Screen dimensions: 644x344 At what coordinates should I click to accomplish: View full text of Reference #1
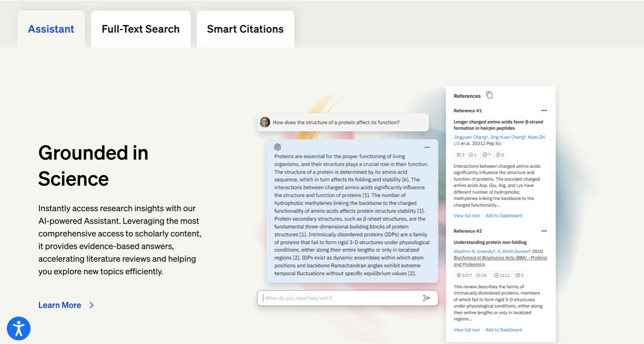coord(467,216)
